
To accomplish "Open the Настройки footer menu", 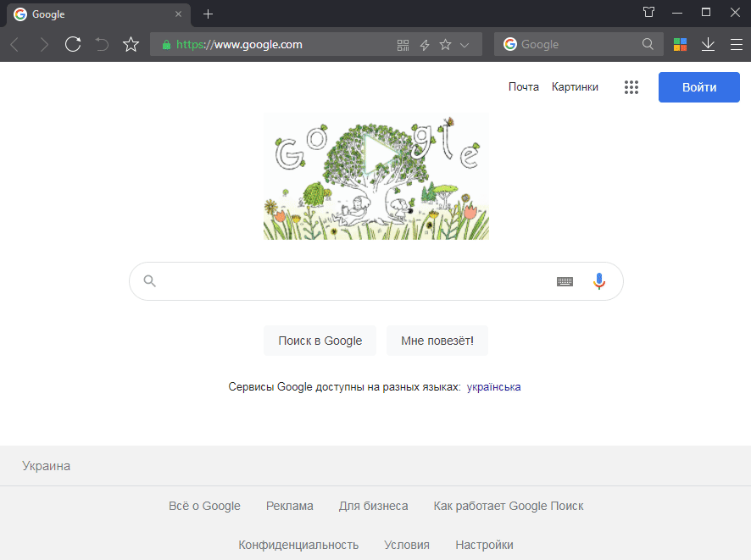I will (x=484, y=545).
